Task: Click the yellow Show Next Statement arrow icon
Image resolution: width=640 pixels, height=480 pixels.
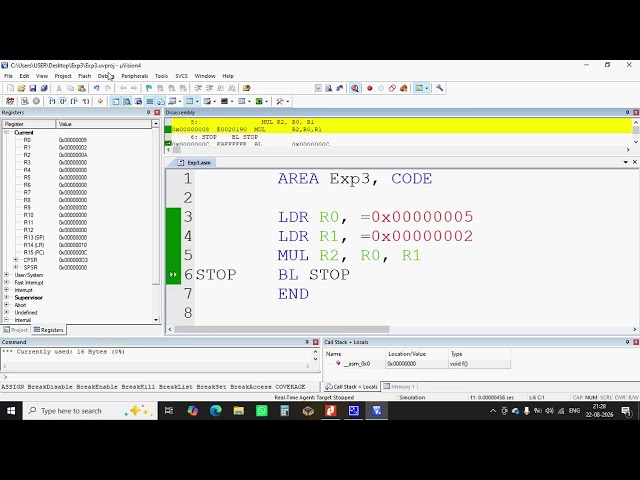Action: (100, 101)
